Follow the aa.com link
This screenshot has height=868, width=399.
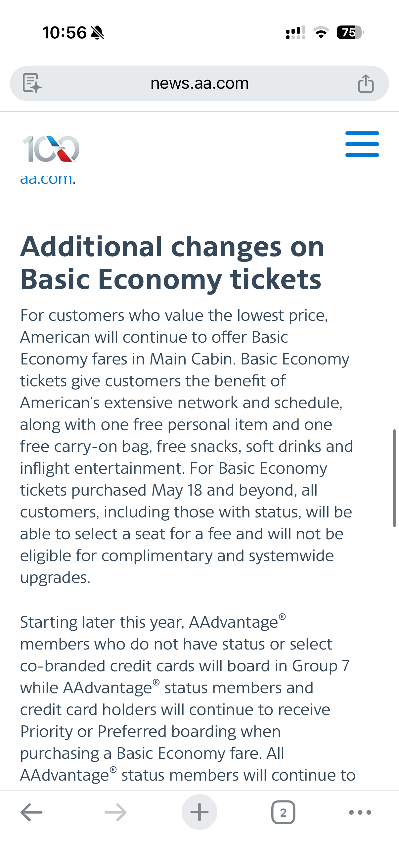tap(46, 178)
